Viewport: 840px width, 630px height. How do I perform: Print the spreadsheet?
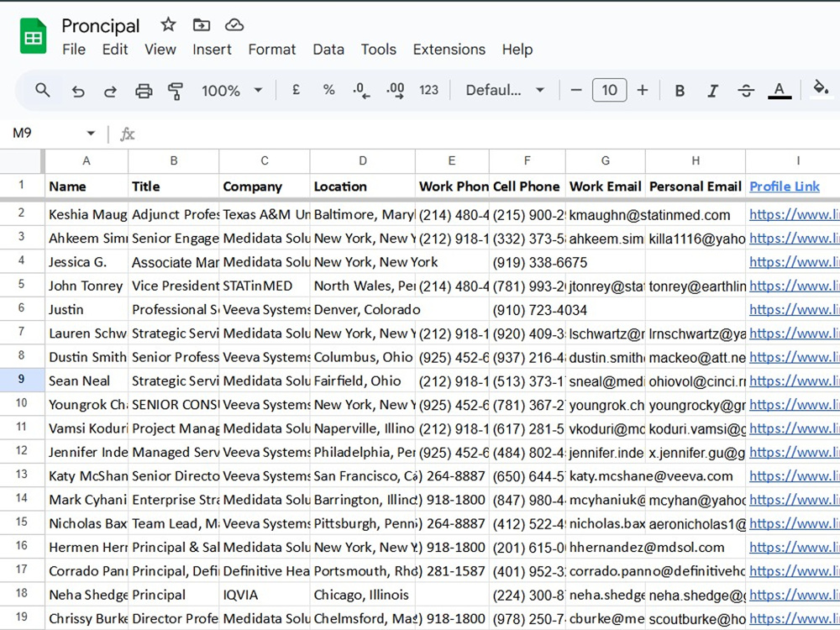point(143,91)
